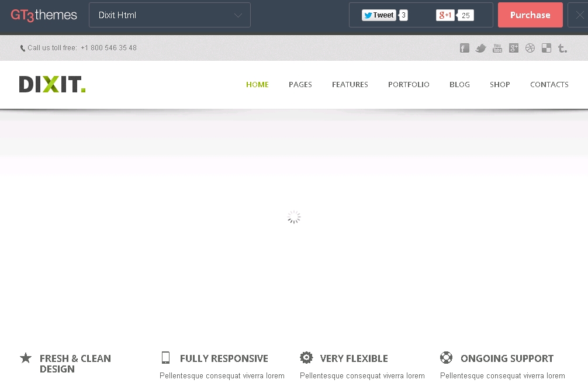Open the Facebook social icon
The height and width of the screenshot is (383, 588).
tap(465, 49)
